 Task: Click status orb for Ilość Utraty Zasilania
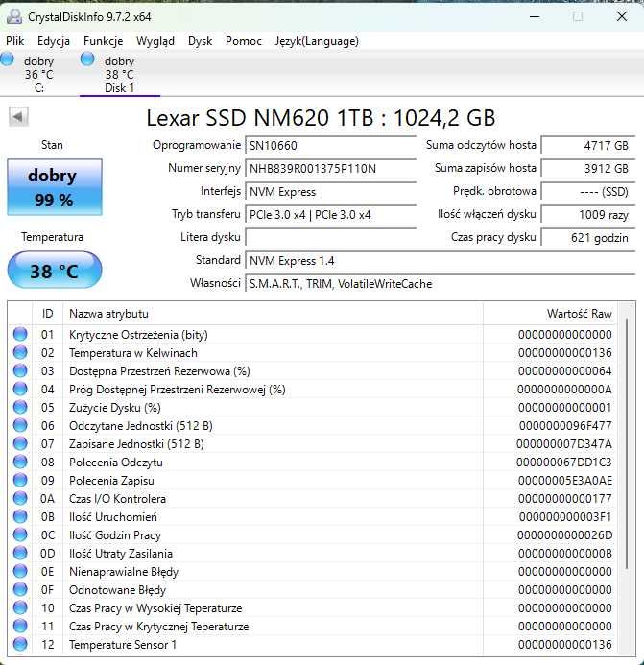click(x=20, y=553)
